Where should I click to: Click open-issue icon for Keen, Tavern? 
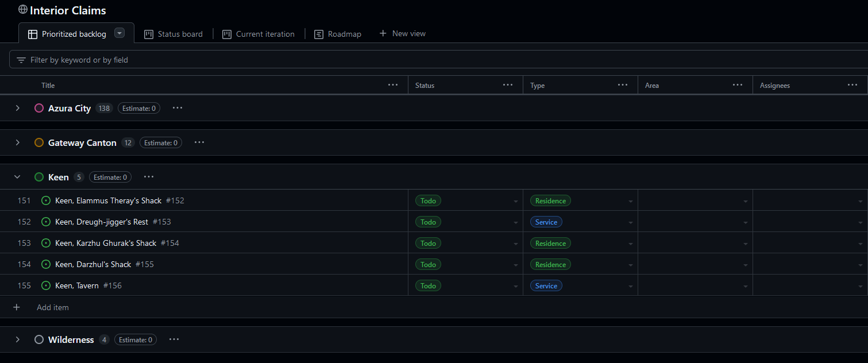(46, 285)
